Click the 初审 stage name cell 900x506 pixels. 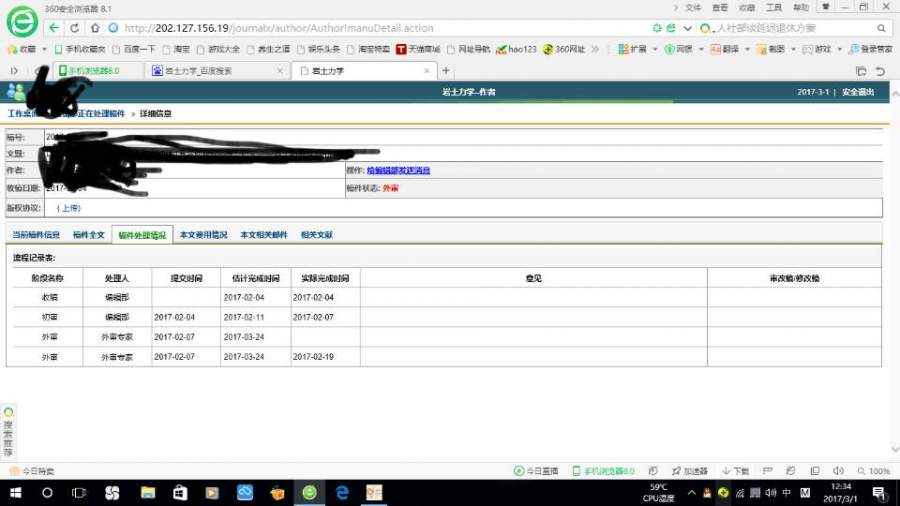(x=50, y=317)
